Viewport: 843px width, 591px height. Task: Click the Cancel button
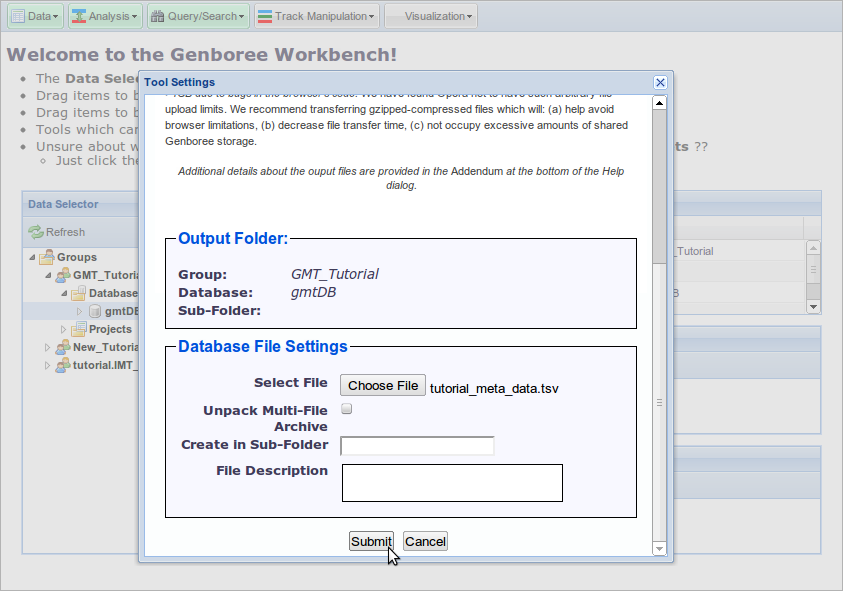coord(425,542)
